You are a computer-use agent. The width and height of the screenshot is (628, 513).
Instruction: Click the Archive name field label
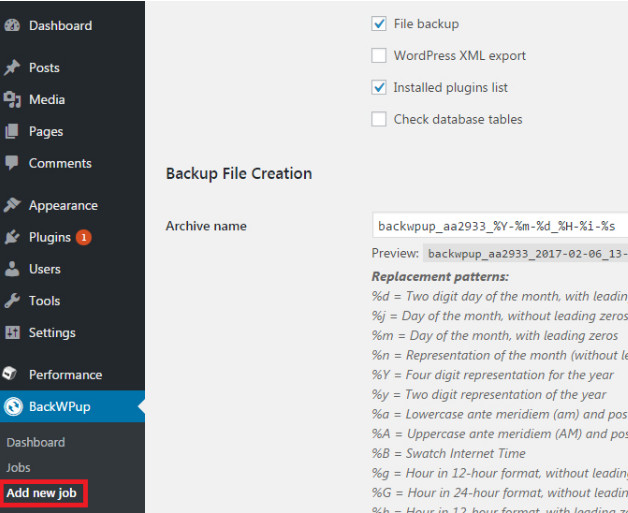tap(206, 226)
